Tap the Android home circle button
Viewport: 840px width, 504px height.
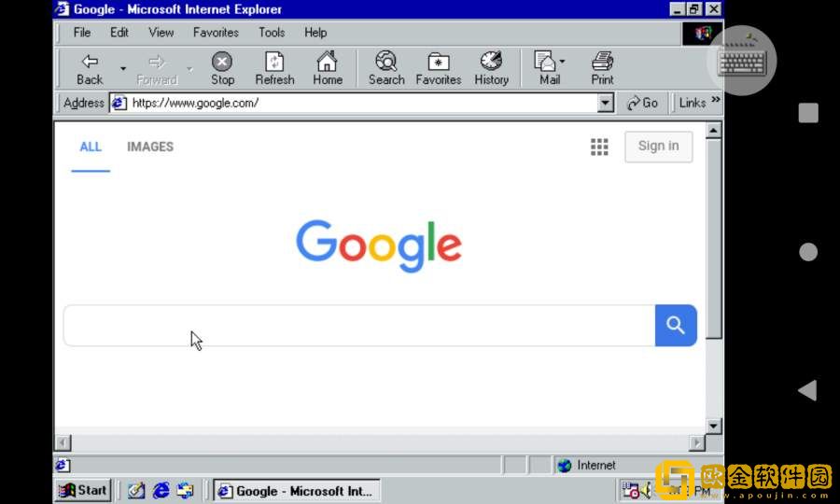(808, 252)
